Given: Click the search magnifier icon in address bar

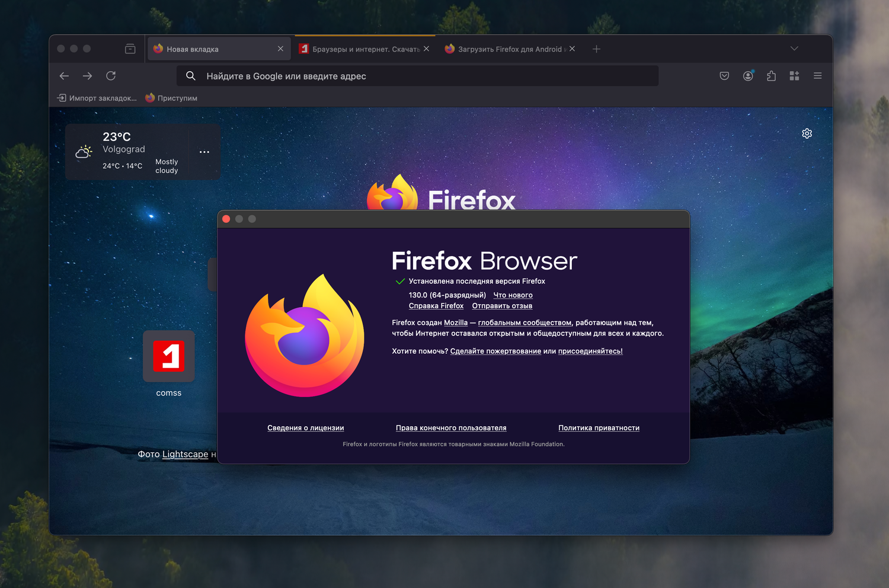Looking at the screenshot, I should (x=191, y=76).
